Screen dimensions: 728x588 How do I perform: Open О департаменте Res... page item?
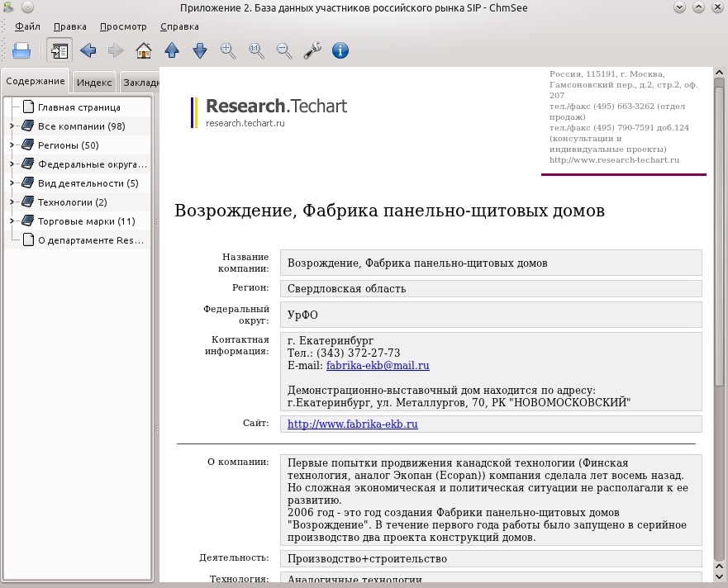[91, 240]
